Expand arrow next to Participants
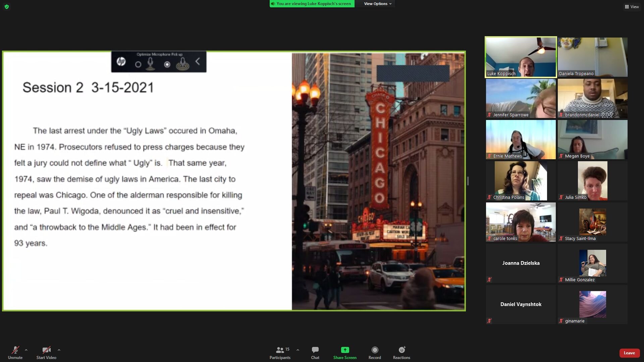 298,350
